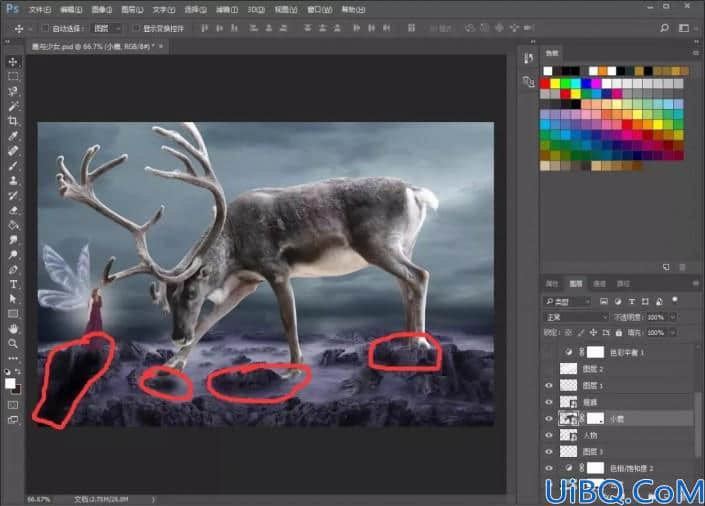Open the 滤镜 menu
The height and width of the screenshot is (506, 705).
(x=227, y=9)
